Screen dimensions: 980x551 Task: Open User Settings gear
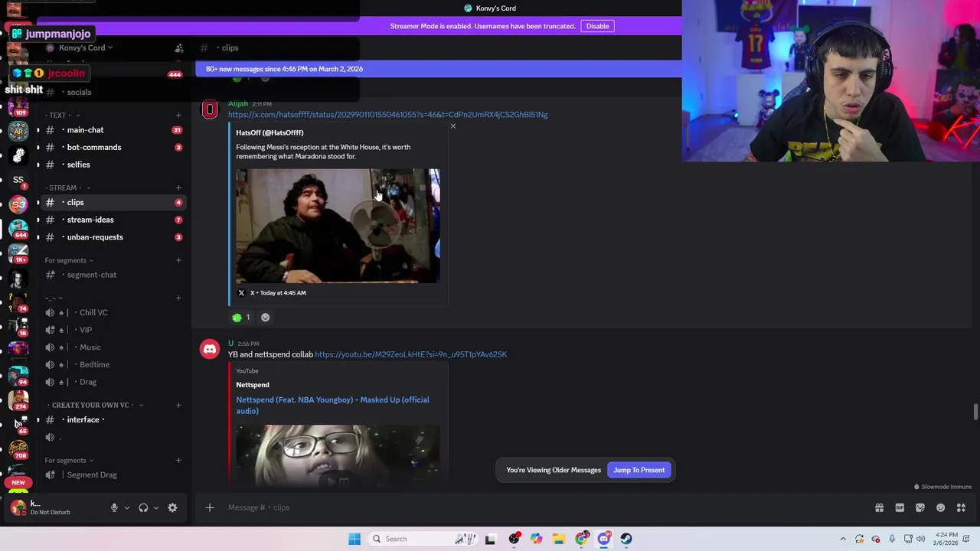[172, 507]
